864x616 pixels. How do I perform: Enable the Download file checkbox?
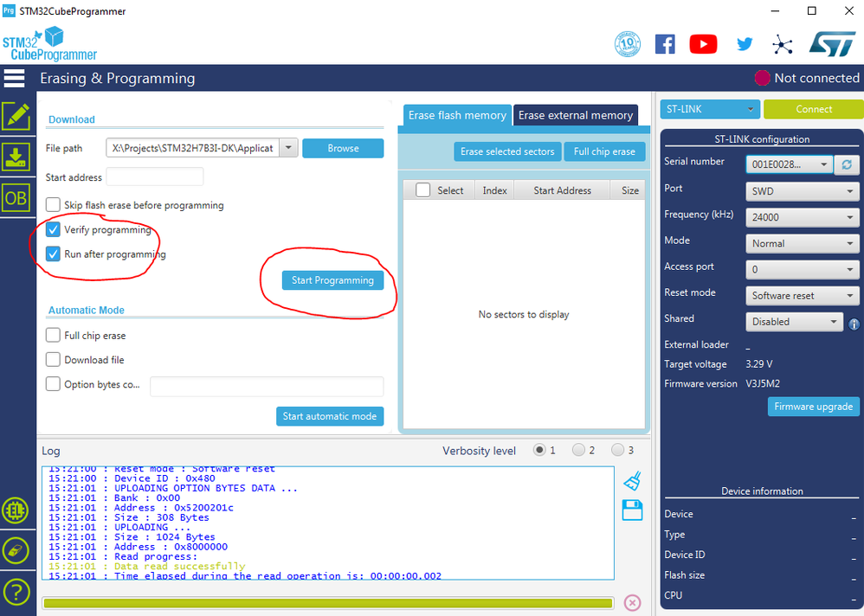53,359
